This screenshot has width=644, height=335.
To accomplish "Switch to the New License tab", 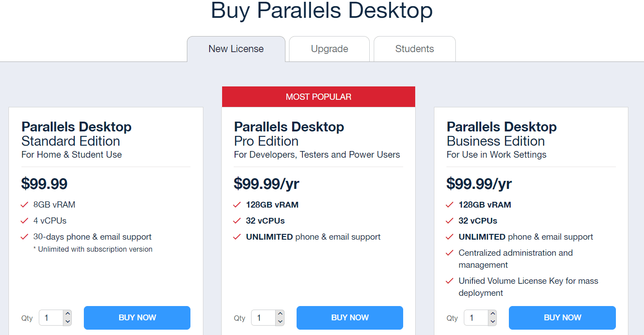I will point(236,49).
